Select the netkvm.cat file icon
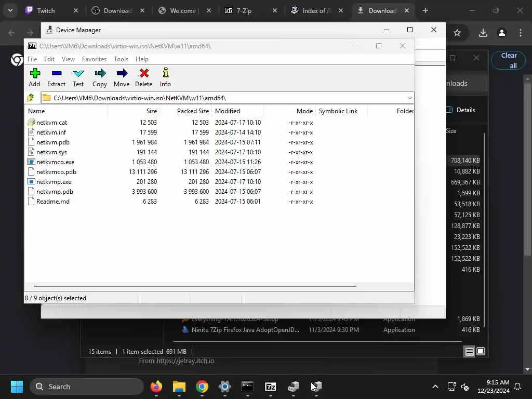 [31, 122]
